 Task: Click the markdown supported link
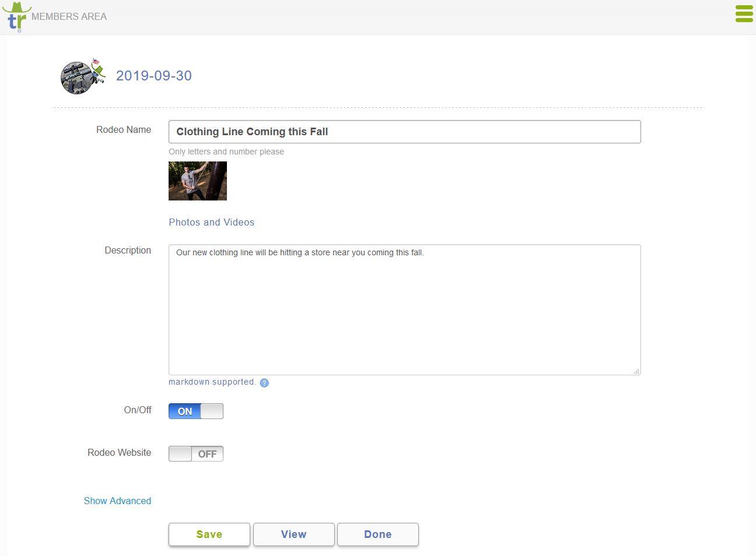click(x=212, y=382)
